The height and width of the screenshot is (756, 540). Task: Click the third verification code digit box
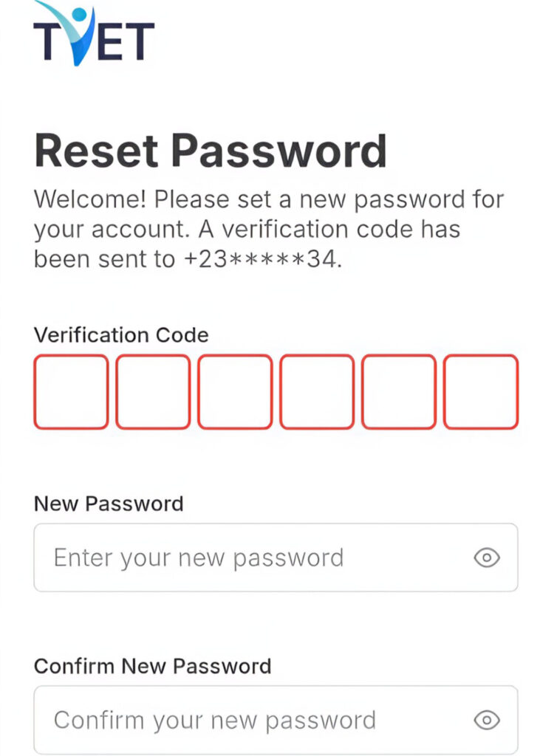coord(235,391)
